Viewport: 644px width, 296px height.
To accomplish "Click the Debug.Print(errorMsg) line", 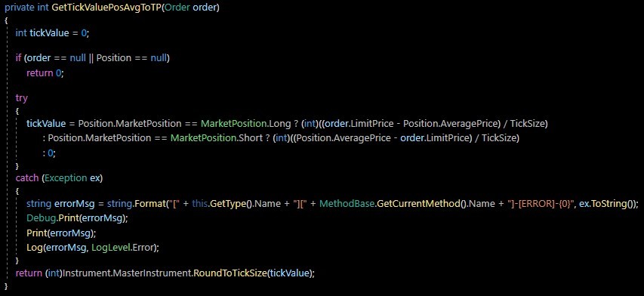I will 77,218.
